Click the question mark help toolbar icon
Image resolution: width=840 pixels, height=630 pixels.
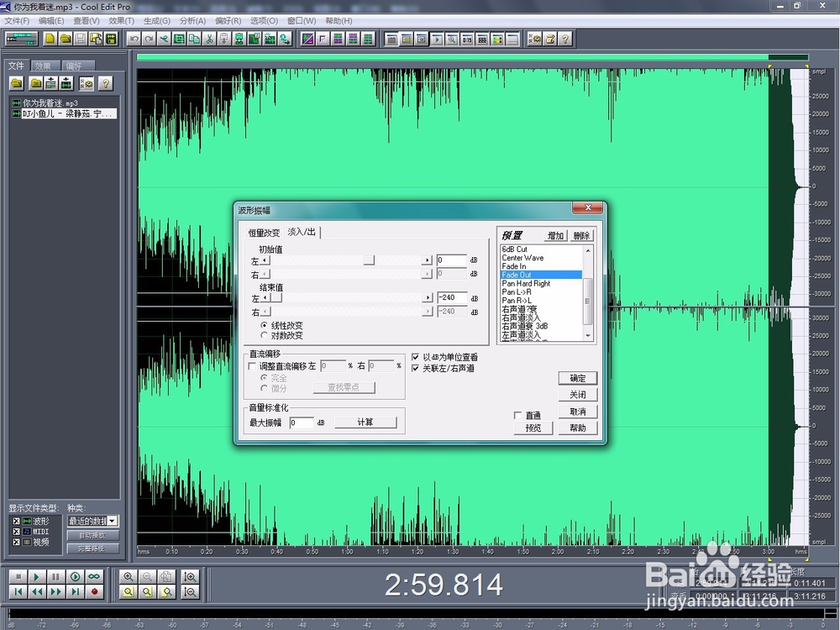pos(565,39)
